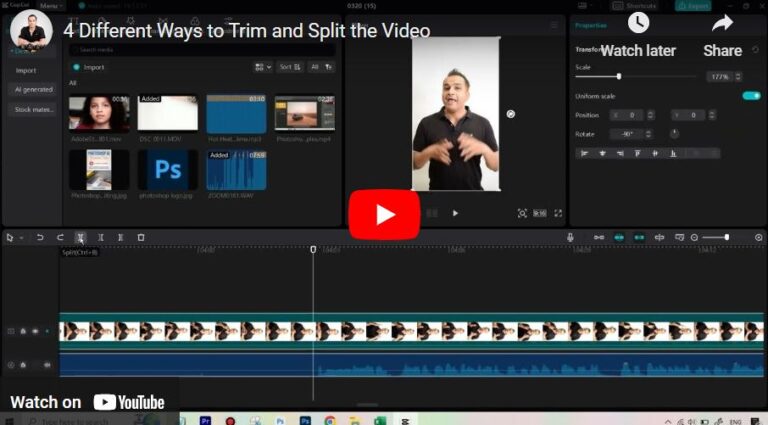The height and width of the screenshot is (425, 768).
Task: Open the aspect ratio button in the preview controls
Action: pos(540,213)
